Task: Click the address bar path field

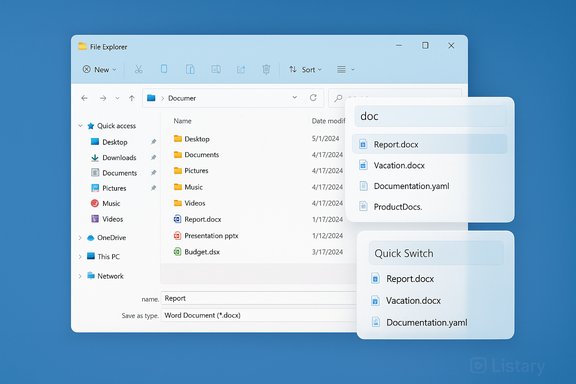Action: (x=233, y=98)
